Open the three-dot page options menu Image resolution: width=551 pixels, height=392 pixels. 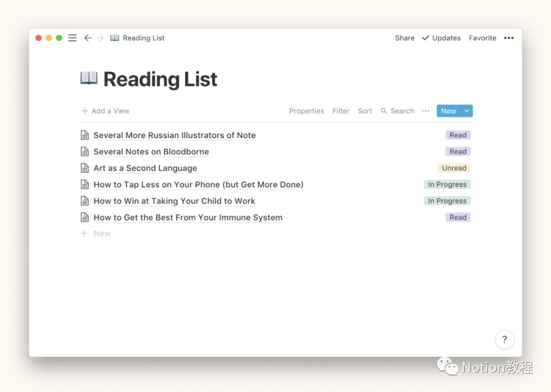tap(509, 38)
